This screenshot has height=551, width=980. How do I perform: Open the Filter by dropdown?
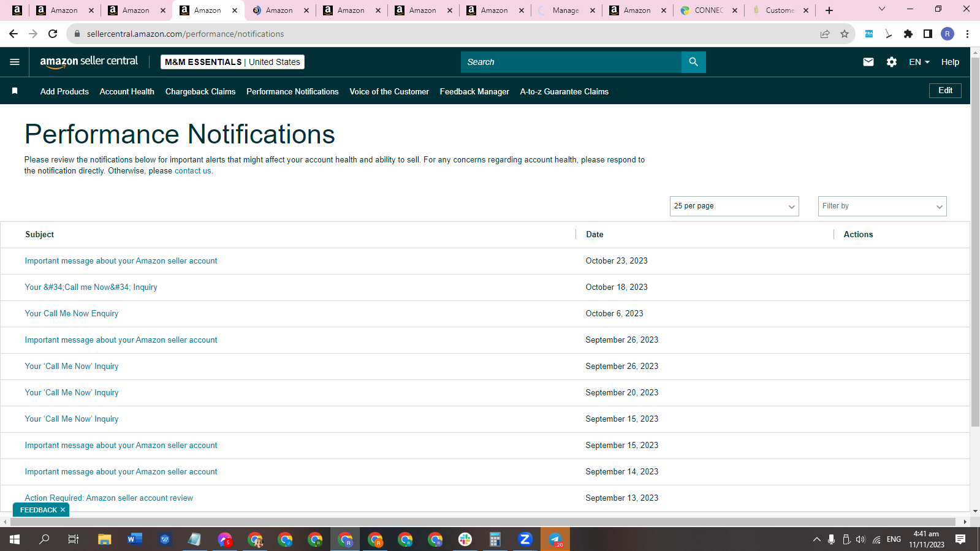click(x=882, y=206)
